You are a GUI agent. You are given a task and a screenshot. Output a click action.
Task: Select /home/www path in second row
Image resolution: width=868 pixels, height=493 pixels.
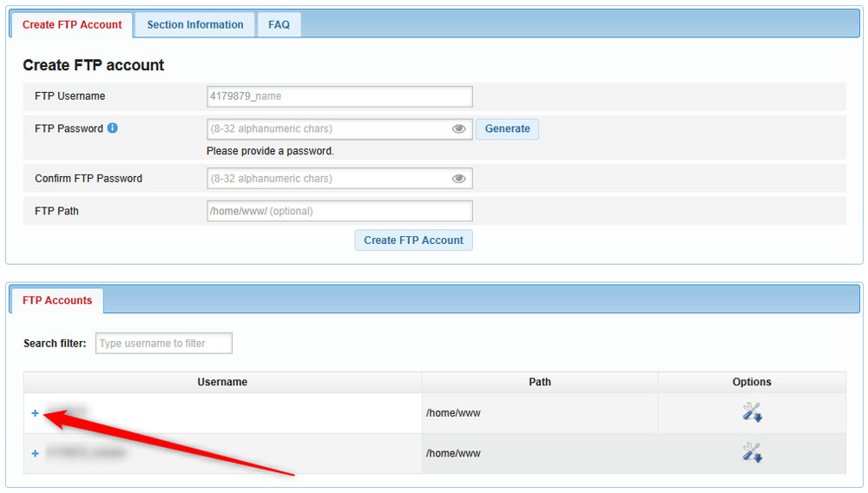[453, 453]
